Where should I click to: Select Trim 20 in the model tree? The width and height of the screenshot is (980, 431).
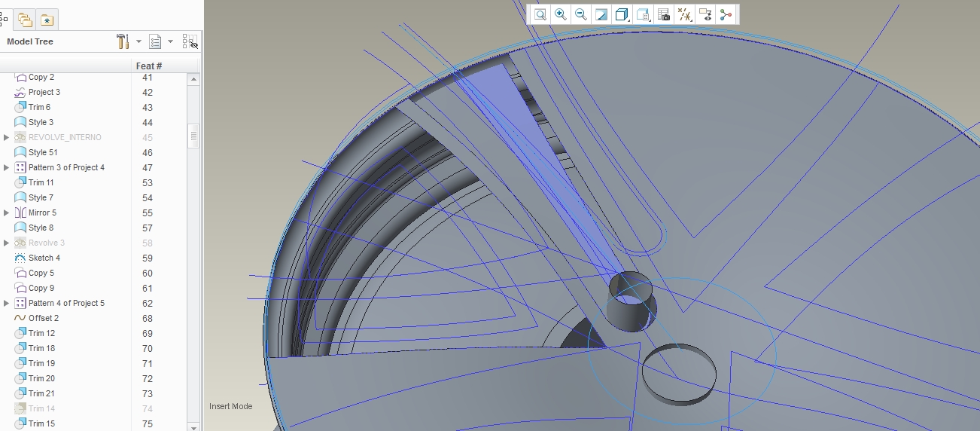tap(41, 378)
